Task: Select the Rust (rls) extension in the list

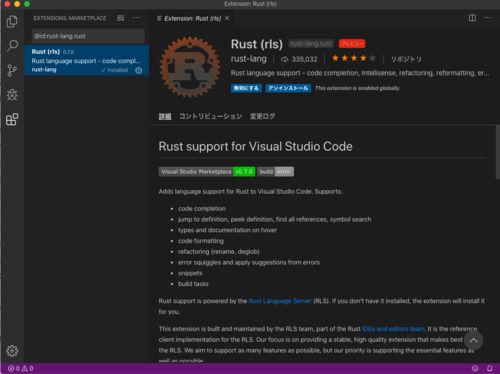Action: tap(86, 61)
